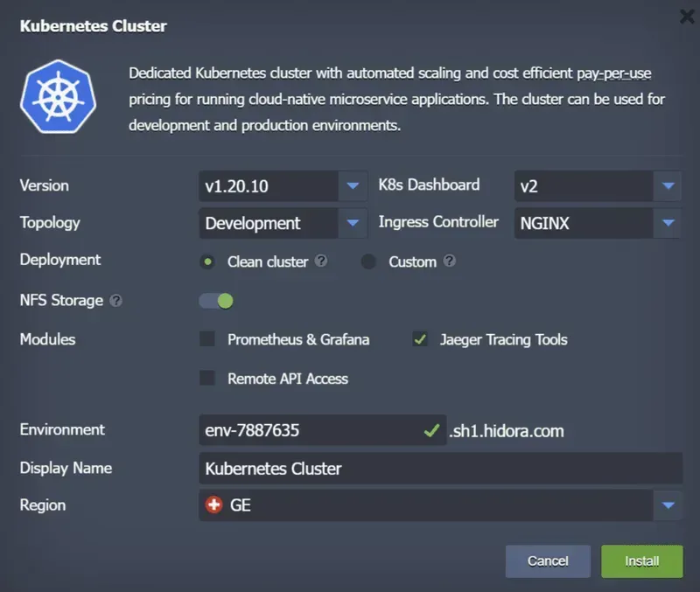Click help icon next to Custom deployment

point(449,261)
